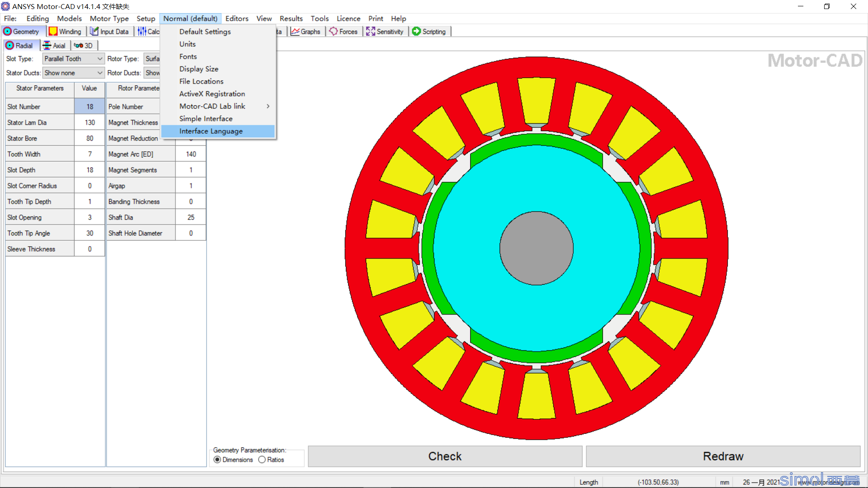Open the Forces tab icon
The image size is (868, 488).
click(x=334, y=32)
